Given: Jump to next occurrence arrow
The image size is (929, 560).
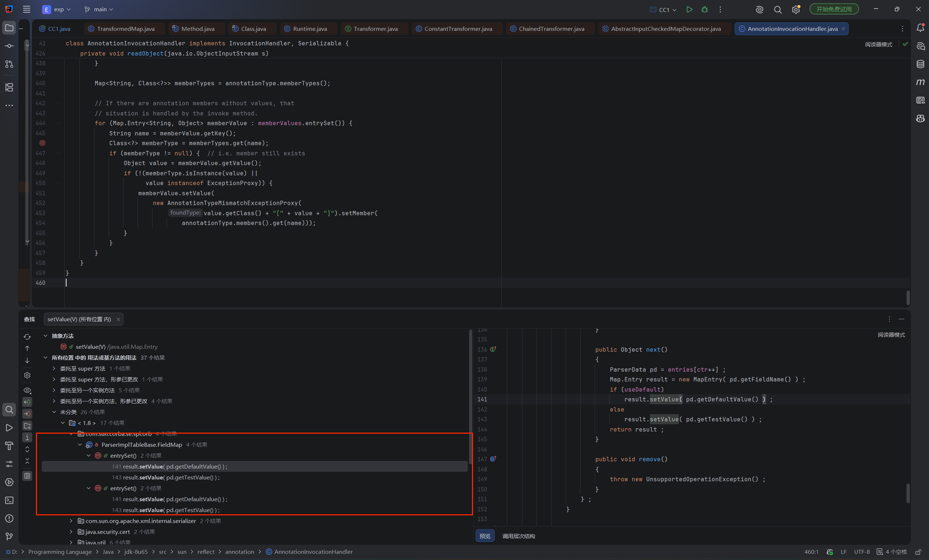Looking at the screenshot, I should [x=27, y=360].
